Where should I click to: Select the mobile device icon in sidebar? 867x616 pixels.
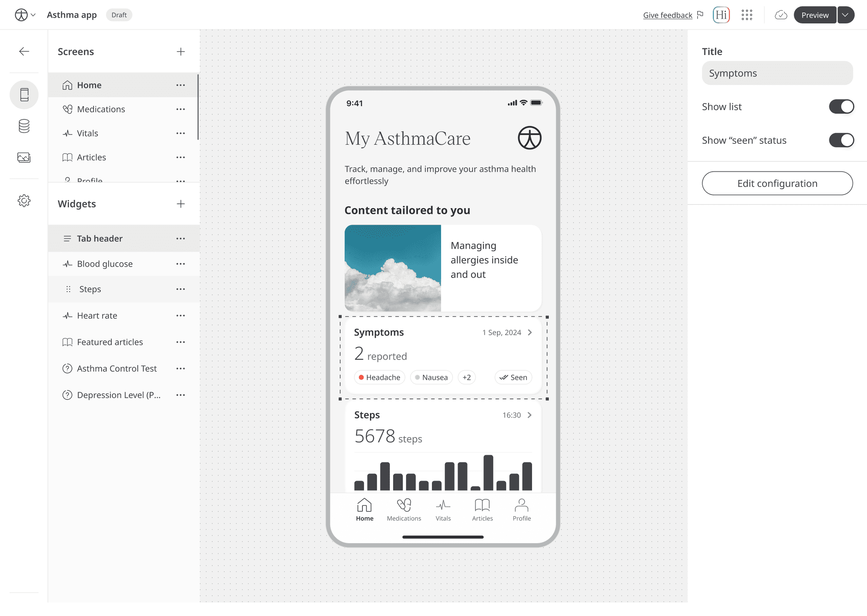[24, 95]
